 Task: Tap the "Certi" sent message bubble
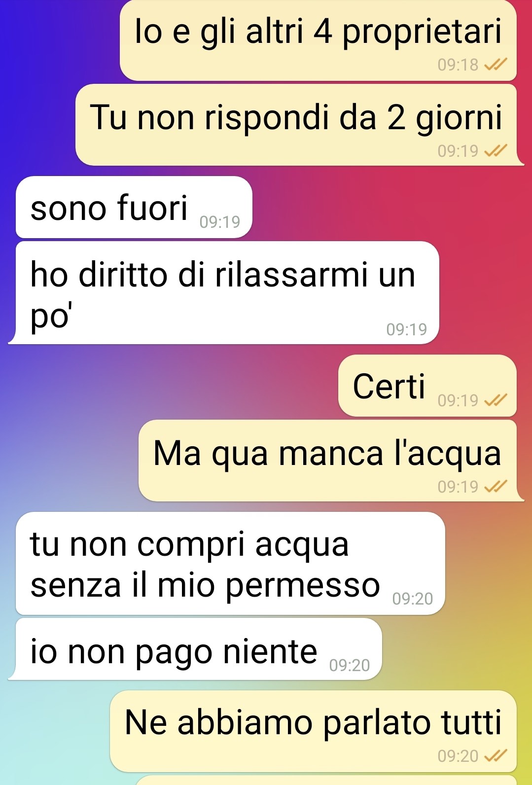pos(427,386)
